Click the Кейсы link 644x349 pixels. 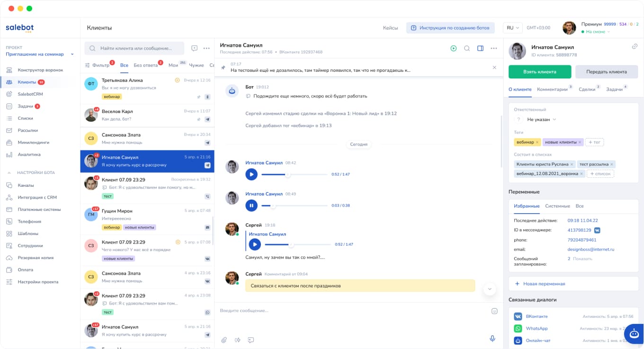coord(390,28)
